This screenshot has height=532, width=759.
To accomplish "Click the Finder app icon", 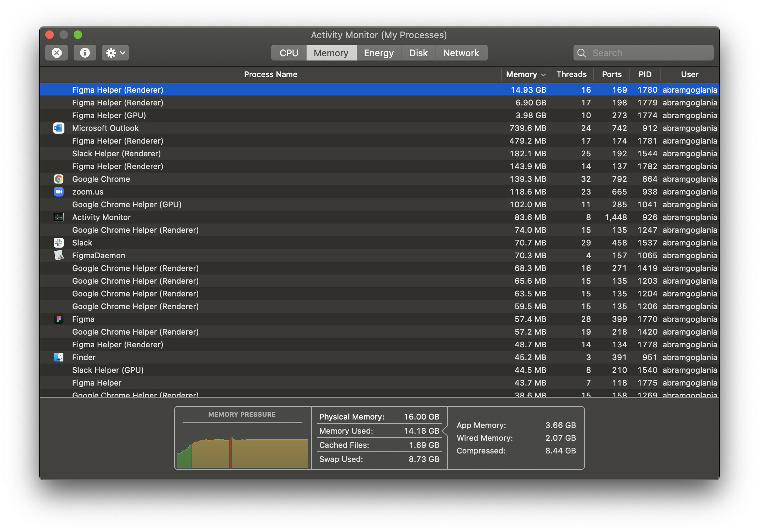I will [x=58, y=357].
